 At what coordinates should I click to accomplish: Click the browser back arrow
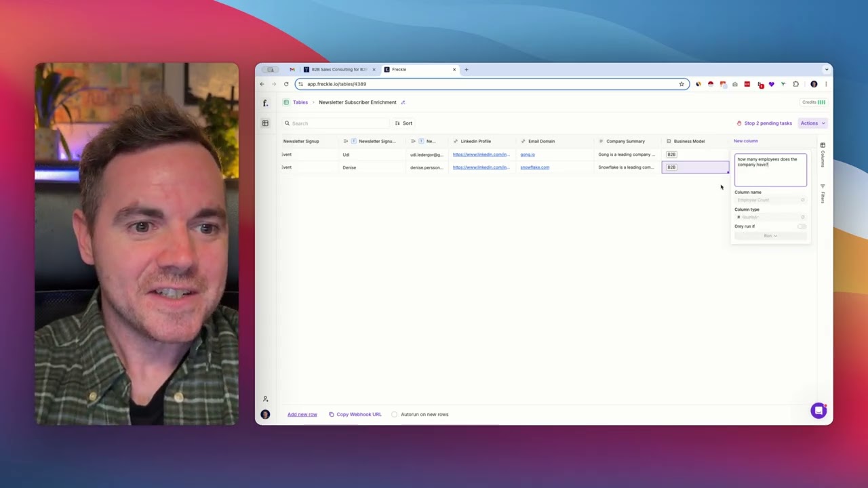[262, 84]
